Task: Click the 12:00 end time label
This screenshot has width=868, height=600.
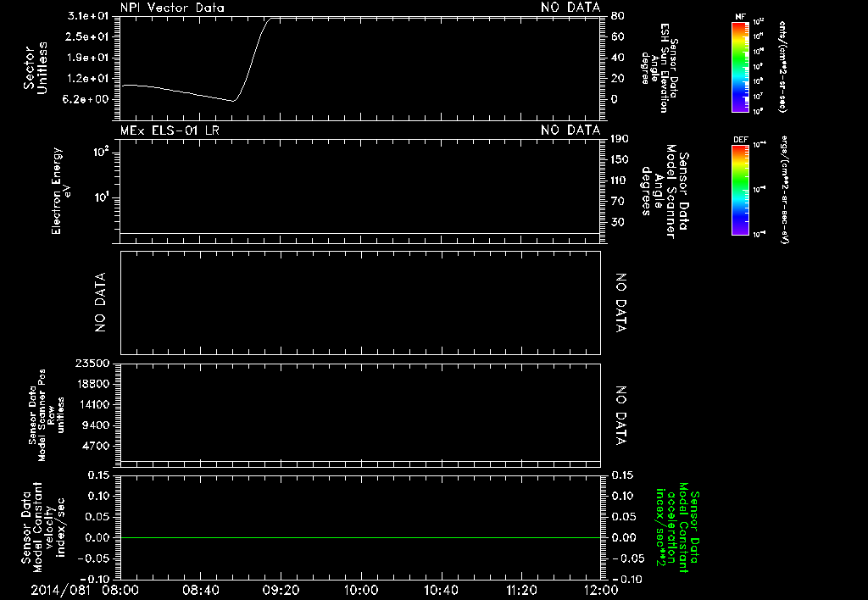Action: pyautogui.click(x=601, y=590)
